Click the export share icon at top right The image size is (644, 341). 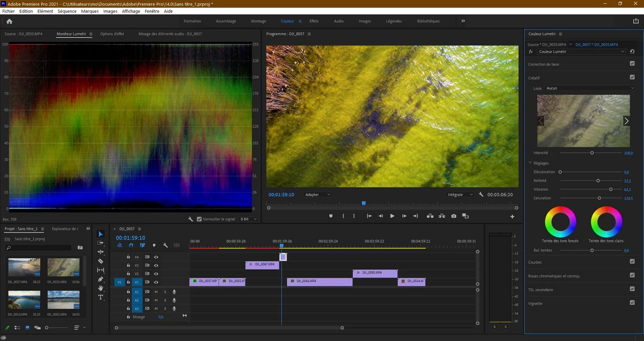(x=636, y=21)
